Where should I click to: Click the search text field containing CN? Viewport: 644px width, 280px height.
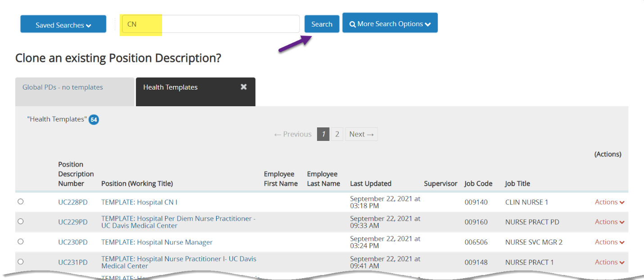point(211,24)
